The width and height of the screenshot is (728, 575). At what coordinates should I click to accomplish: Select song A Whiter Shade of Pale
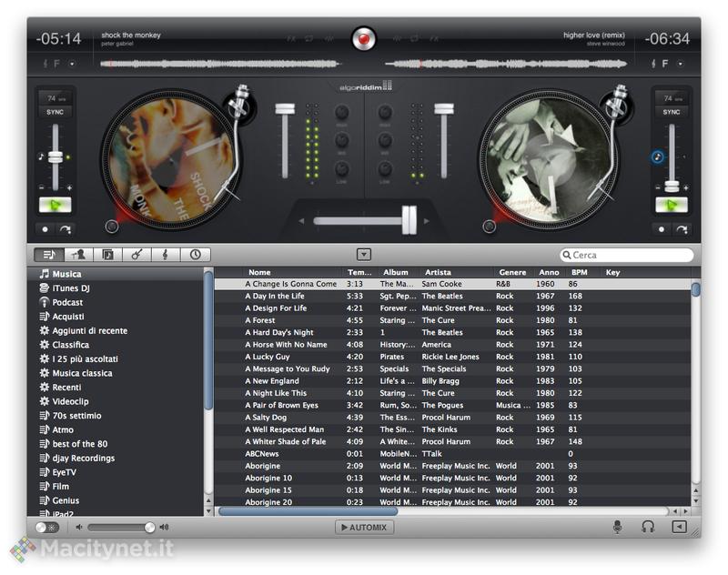[x=452, y=441]
